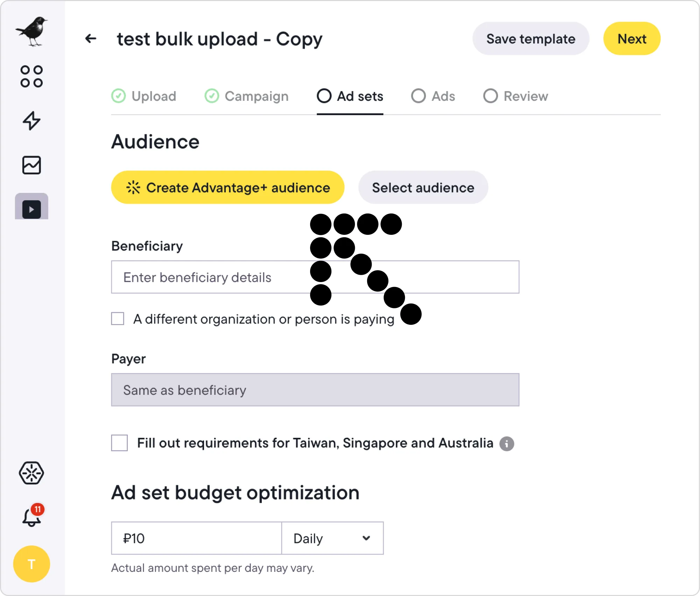700x596 pixels.
Task: Open the lightning bolt automation icon
Action: pyautogui.click(x=31, y=121)
